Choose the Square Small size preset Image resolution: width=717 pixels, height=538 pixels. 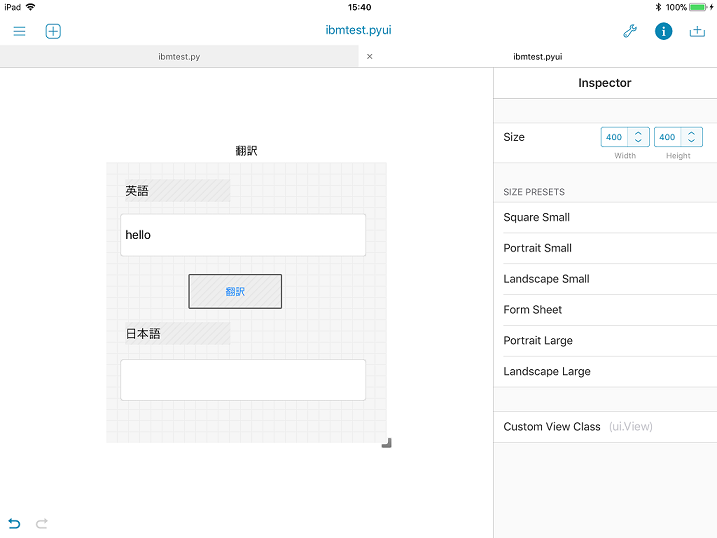[x=537, y=217]
